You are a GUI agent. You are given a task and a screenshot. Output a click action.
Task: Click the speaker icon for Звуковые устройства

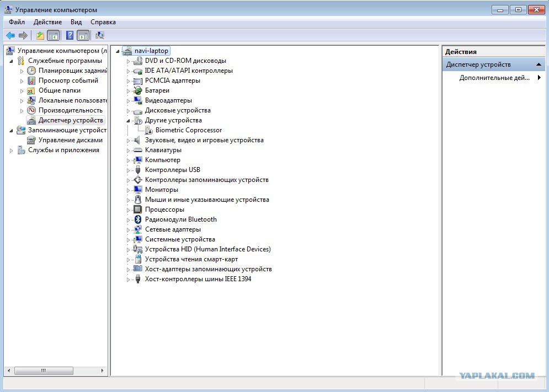(137, 140)
